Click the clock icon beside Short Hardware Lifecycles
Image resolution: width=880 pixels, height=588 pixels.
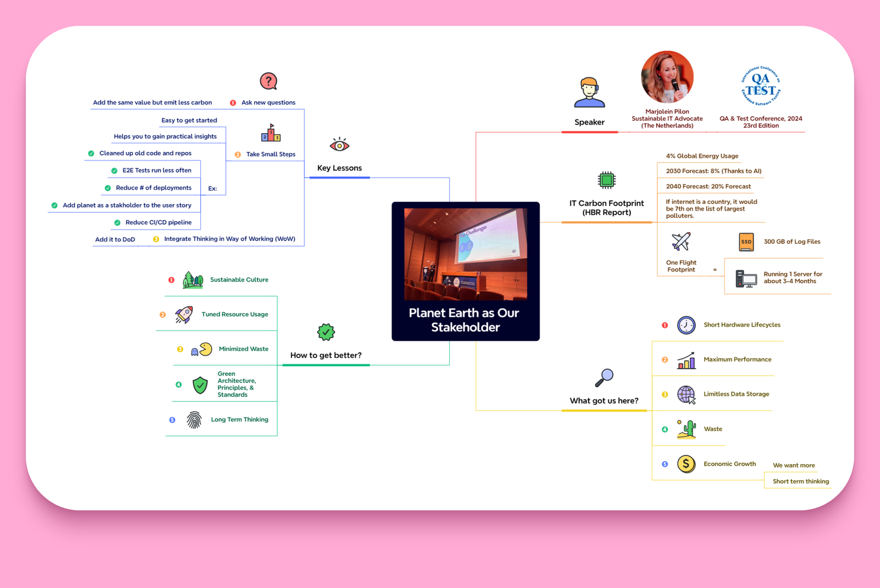pyautogui.click(x=686, y=325)
